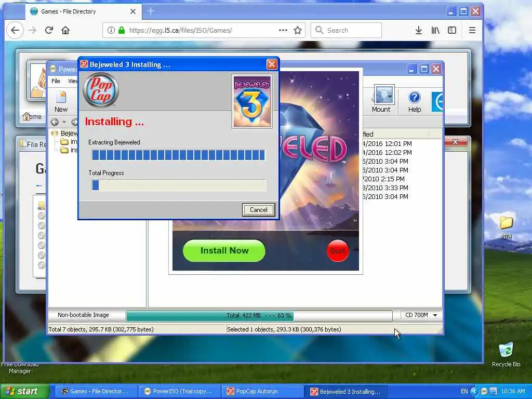Switch to PowerISO taskbar button
The image size is (532, 399).
point(179,392)
